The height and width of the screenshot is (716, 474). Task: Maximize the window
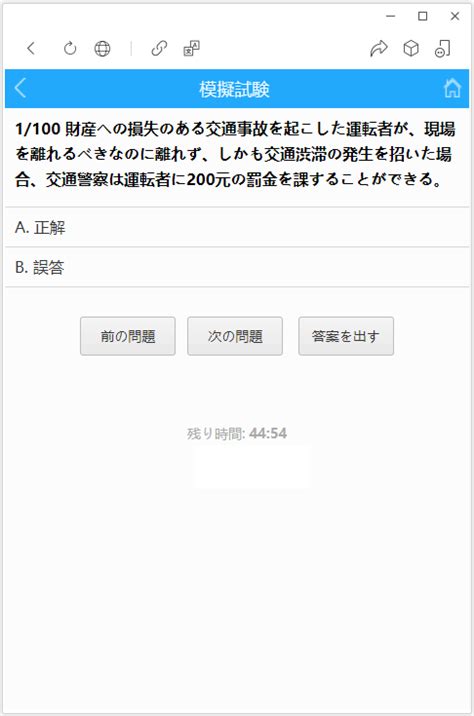(423, 16)
